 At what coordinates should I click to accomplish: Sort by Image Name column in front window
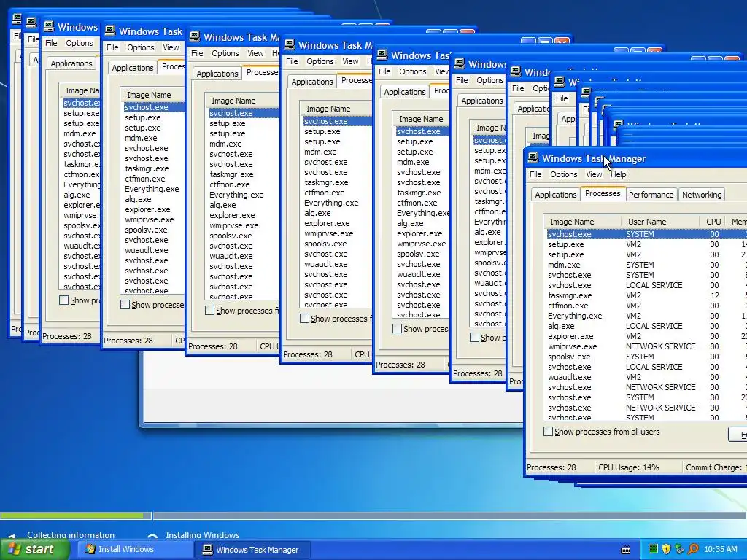click(582, 222)
